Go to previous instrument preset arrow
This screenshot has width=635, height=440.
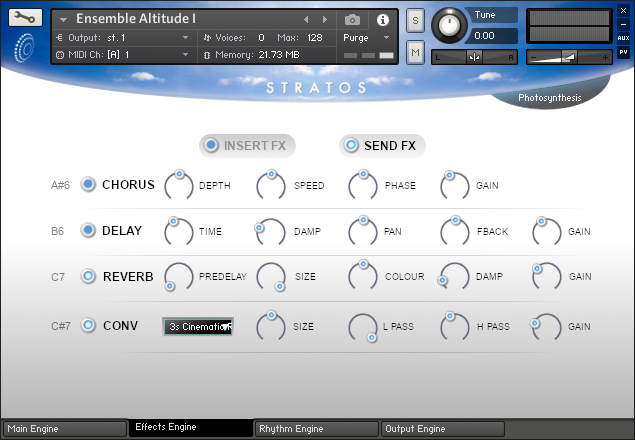(306, 19)
